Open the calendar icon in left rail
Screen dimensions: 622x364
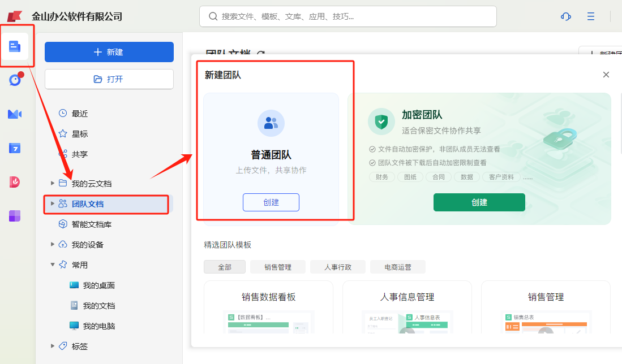(x=15, y=148)
